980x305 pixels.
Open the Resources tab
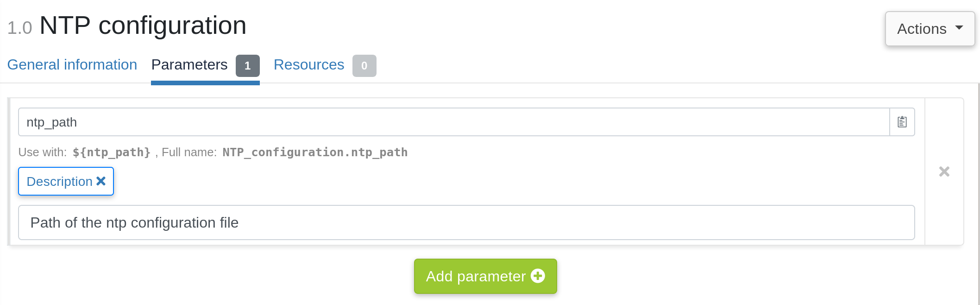point(308,64)
